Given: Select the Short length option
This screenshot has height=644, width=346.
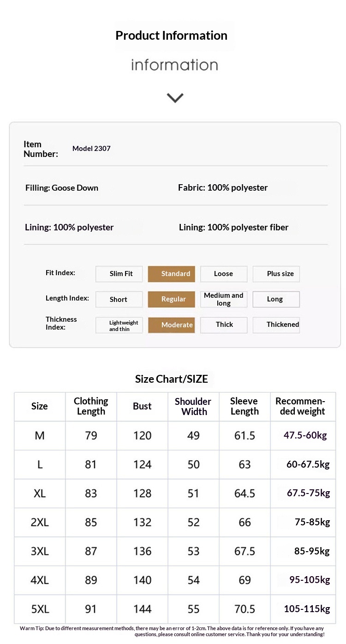Looking at the screenshot, I should click(x=119, y=299).
